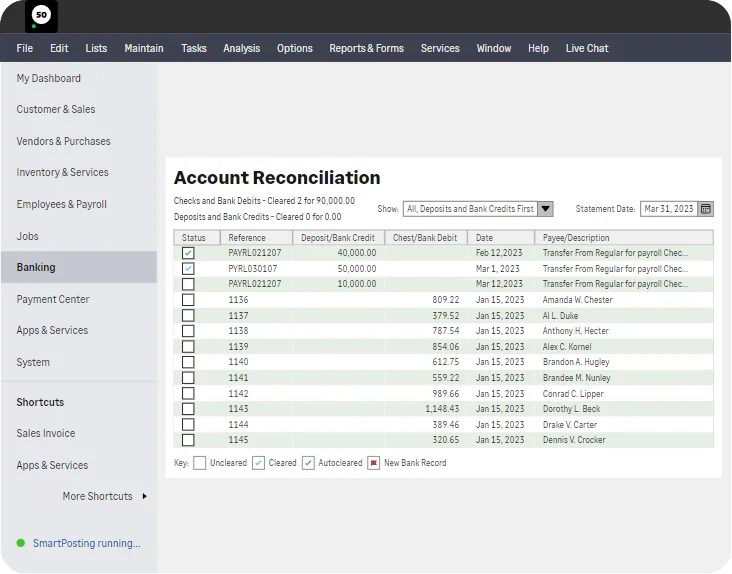Viewport: 732px width, 574px height.
Task: Click the Sage 50 logo icon
Action: pos(41,16)
